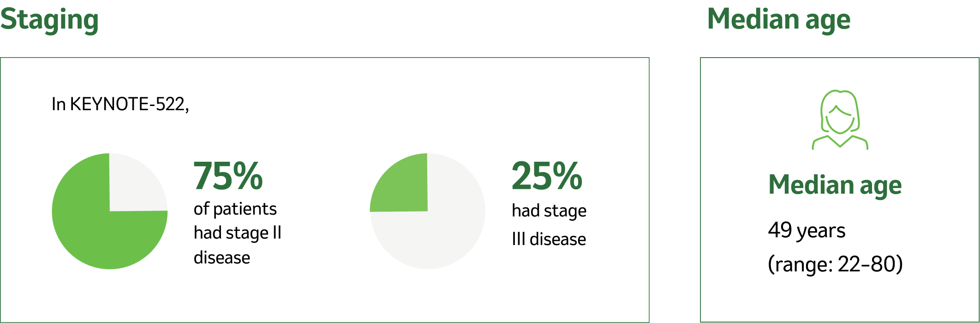Click the "had stage II" text line

point(237,233)
